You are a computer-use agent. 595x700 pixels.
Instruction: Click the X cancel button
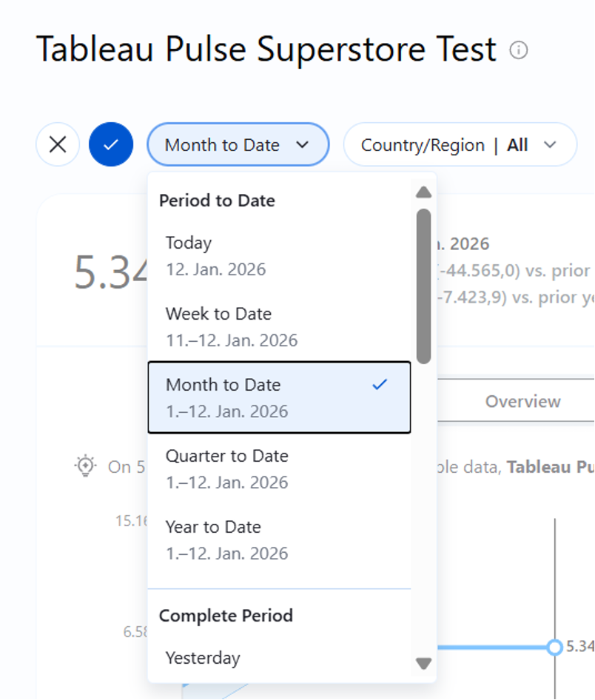tap(58, 144)
